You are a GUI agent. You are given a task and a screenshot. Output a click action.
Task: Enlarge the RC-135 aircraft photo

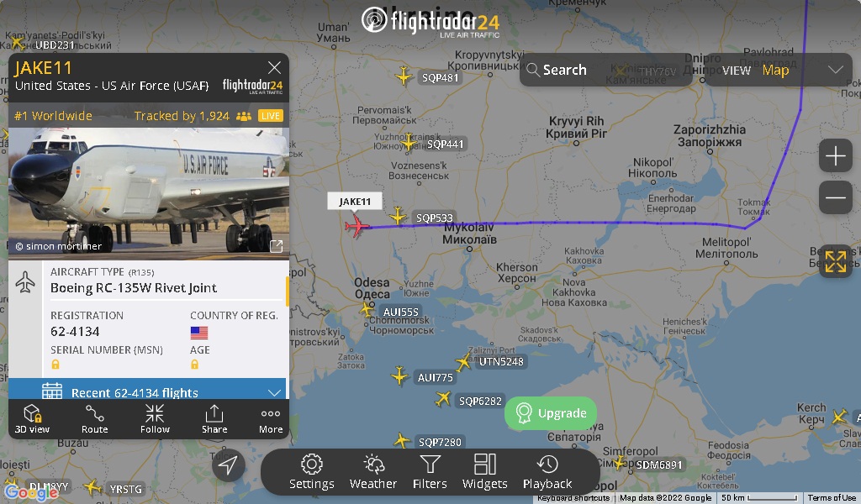pyautogui.click(x=276, y=246)
